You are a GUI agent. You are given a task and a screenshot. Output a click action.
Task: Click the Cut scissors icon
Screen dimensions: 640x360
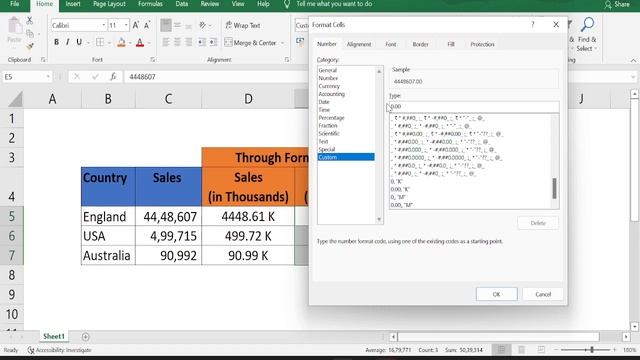[x=29, y=20]
